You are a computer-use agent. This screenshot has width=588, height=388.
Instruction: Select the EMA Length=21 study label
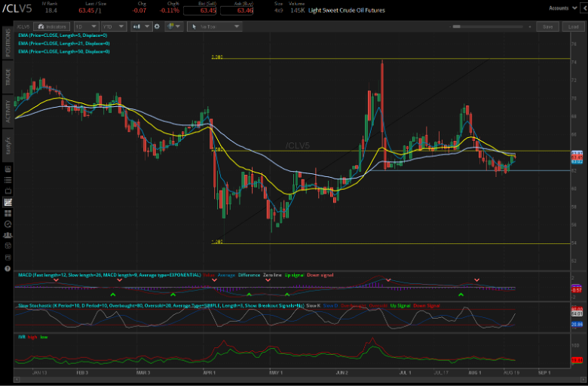click(64, 43)
